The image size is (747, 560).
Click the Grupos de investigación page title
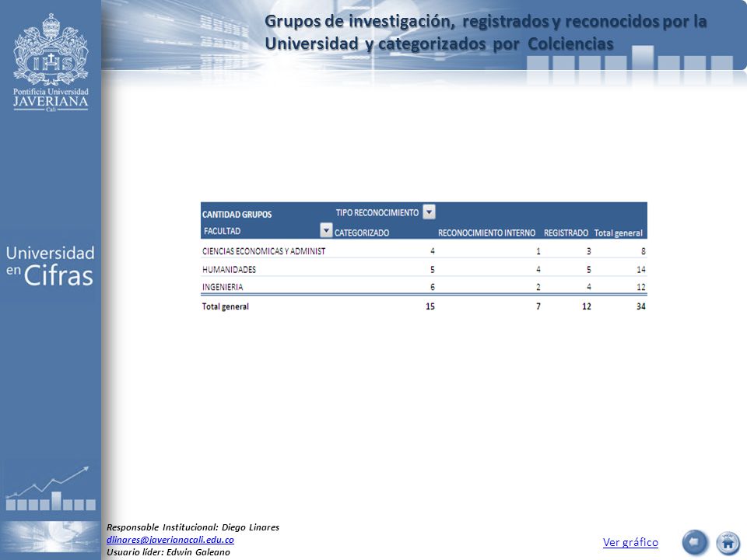click(x=486, y=33)
